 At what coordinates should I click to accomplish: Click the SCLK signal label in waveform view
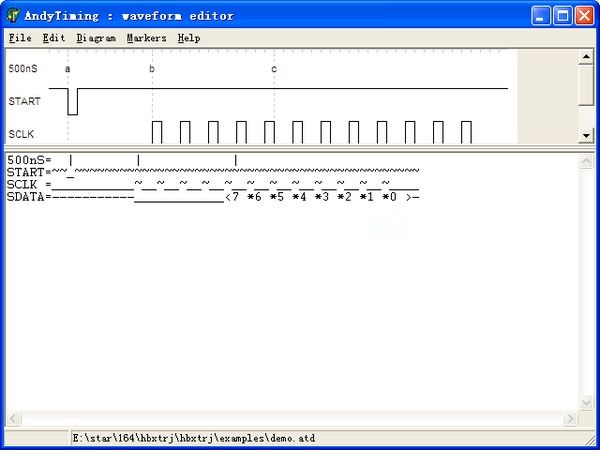(21, 134)
